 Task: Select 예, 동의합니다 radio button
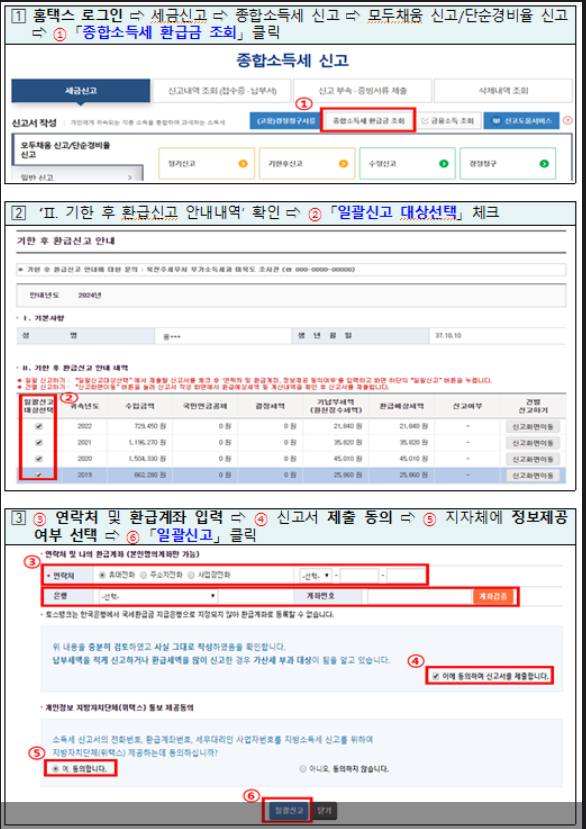[x=56, y=768]
